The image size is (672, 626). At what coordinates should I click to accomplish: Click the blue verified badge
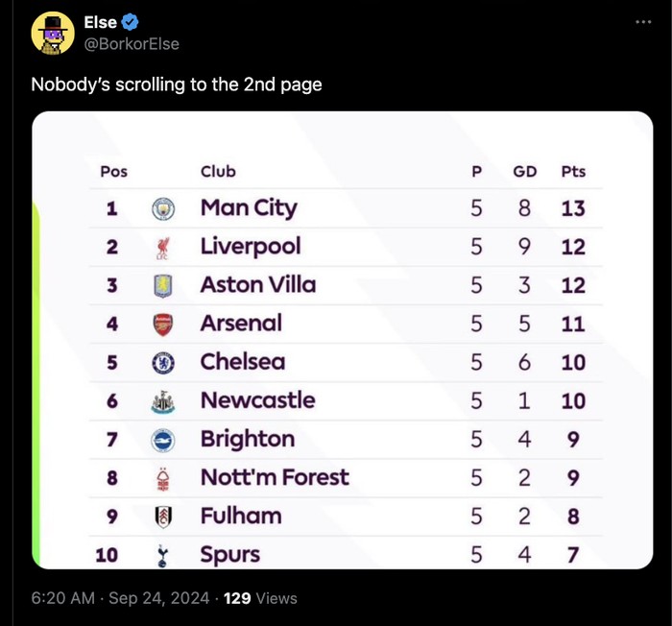(130, 22)
